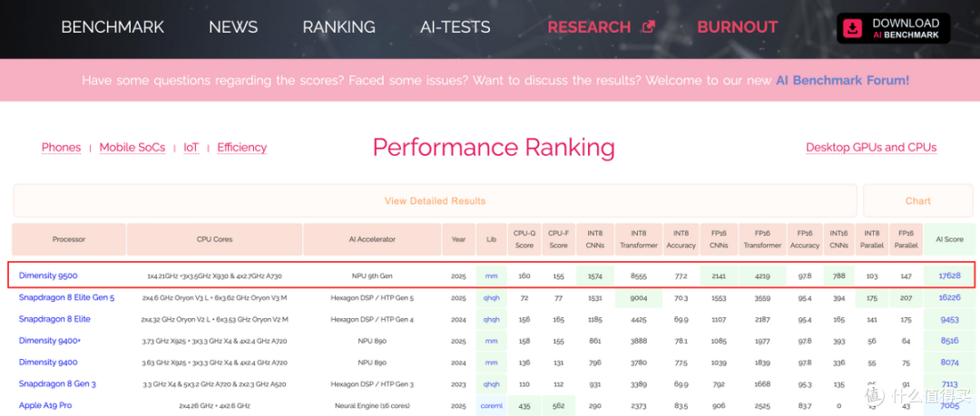This screenshot has height=416, width=980.
Task: Click qhqh lib link in Snapdragon 8 Elite Gen 5 row
Action: click(491, 297)
